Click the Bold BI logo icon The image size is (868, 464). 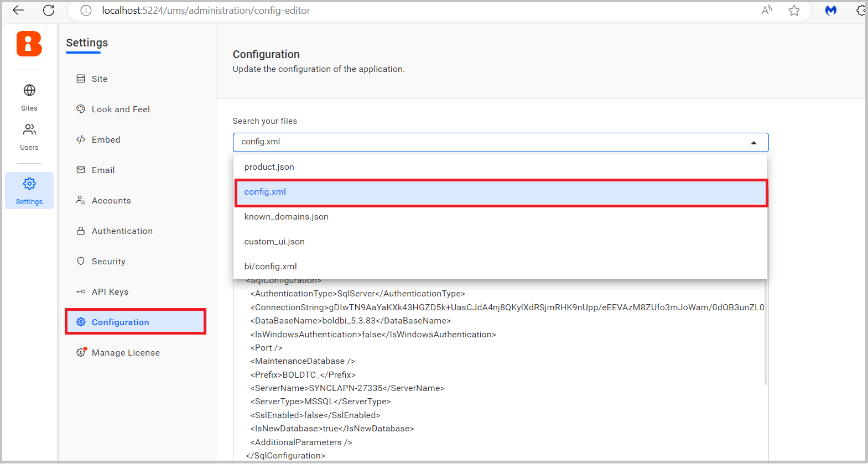point(29,44)
